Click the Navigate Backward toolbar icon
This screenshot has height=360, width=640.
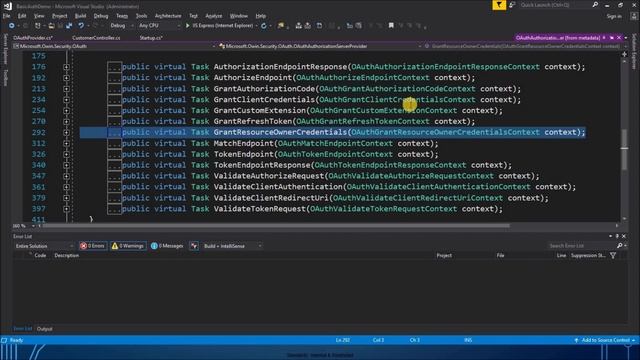click(x=11, y=26)
